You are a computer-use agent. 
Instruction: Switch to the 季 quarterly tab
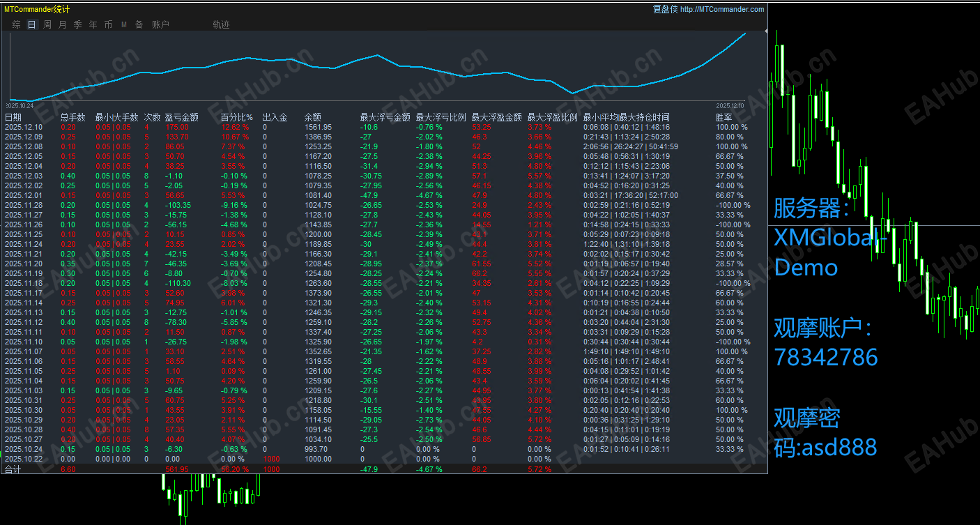click(77, 24)
